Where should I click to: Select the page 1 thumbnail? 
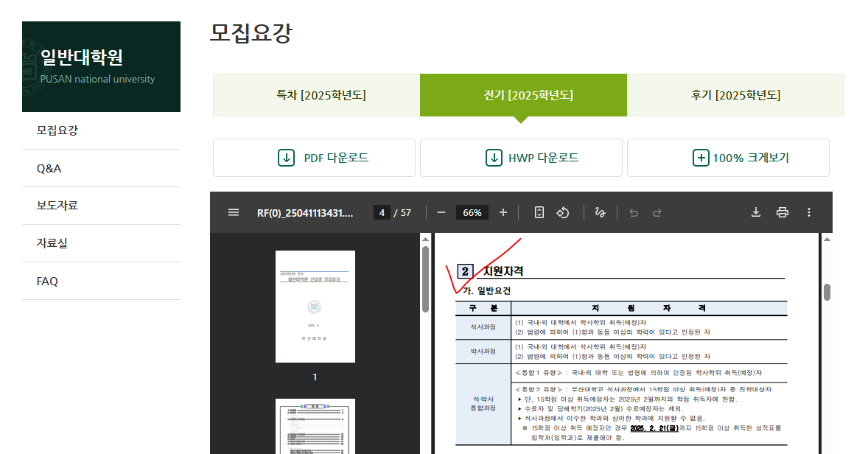[x=315, y=307]
